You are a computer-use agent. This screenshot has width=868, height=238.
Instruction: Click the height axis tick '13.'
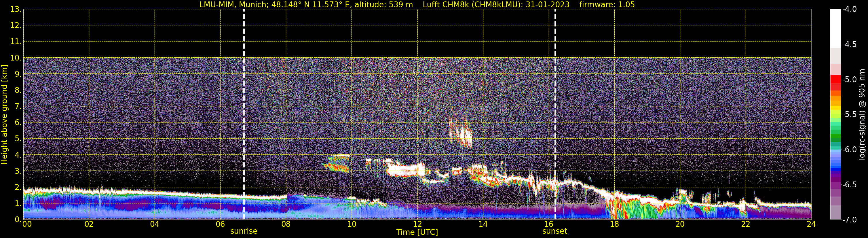16,9
